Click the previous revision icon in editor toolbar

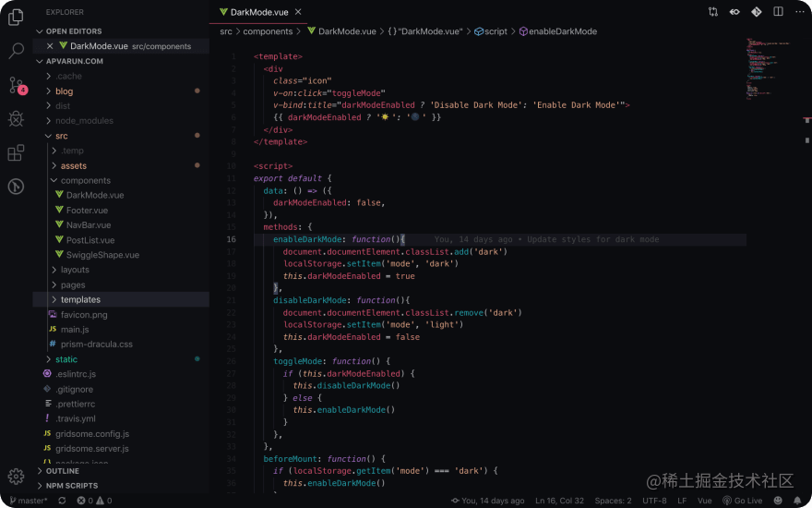coord(734,12)
